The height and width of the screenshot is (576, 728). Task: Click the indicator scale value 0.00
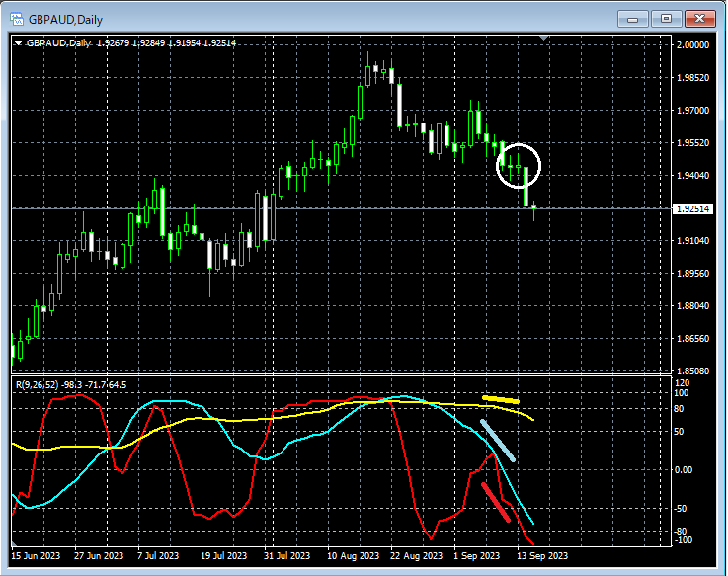tap(684, 470)
